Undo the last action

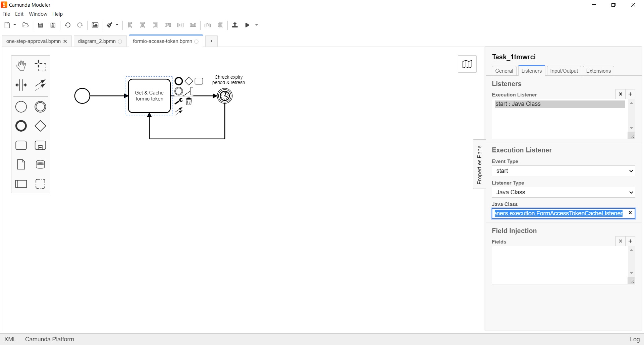(x=68, y=25)
